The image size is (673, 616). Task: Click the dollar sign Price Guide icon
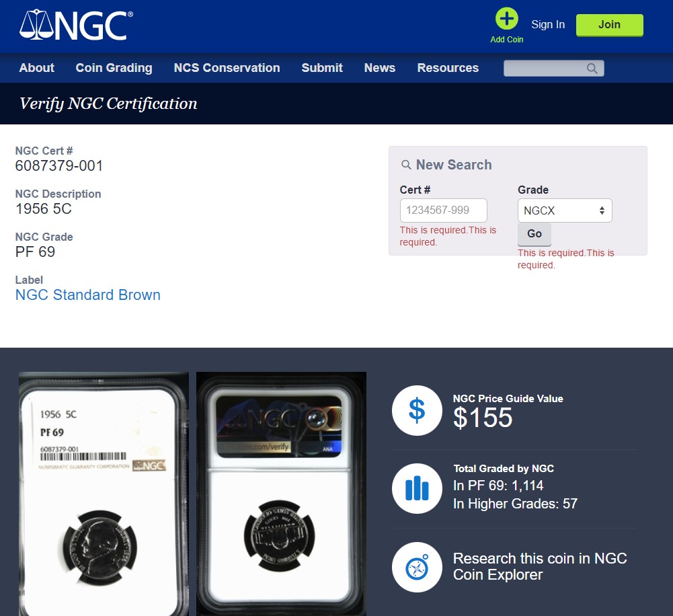pos(417,410)
